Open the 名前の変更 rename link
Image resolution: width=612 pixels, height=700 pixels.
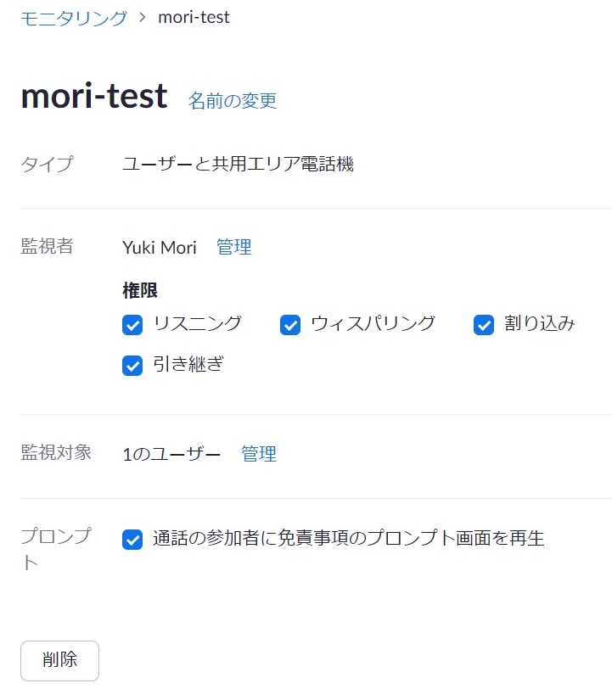(x=233, y=100)
